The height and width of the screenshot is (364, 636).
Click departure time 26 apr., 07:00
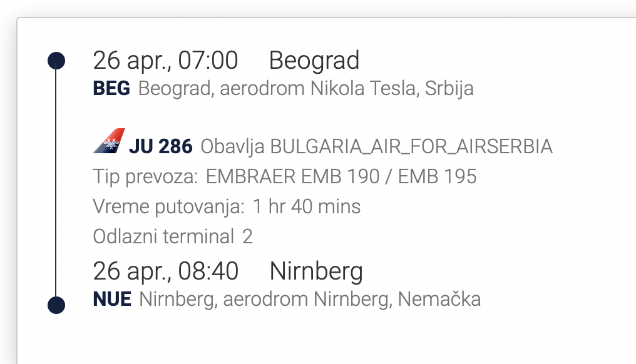(x=165, y=61)
